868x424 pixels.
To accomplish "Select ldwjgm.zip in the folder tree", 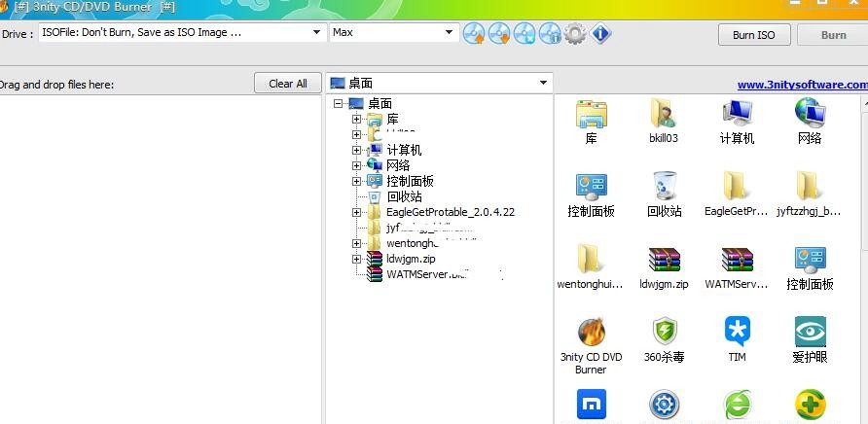I will 411,259.
